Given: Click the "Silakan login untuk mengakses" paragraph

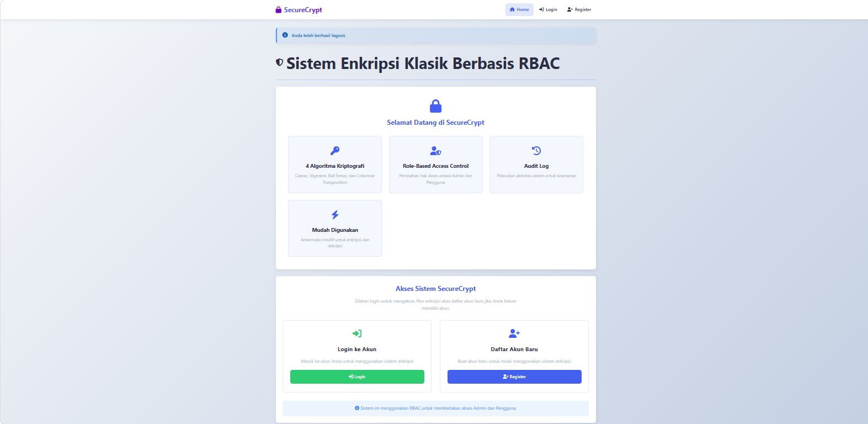Looking at the screenshot, I should coord(435,305).
